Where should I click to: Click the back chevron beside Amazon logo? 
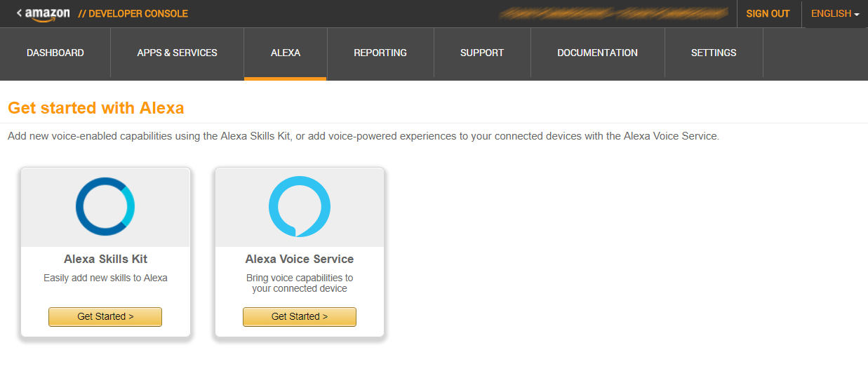[x=19, y=13]
